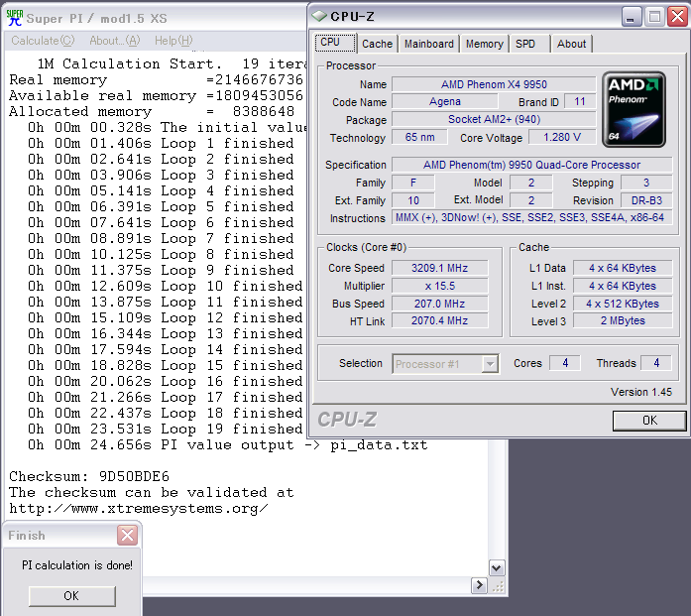Image resolution: width=691 pixels, height=616 pixels.
Task: Click the Core Voltage value '1.280 V'
Action: pyautogui.click(x=562, y=137)
